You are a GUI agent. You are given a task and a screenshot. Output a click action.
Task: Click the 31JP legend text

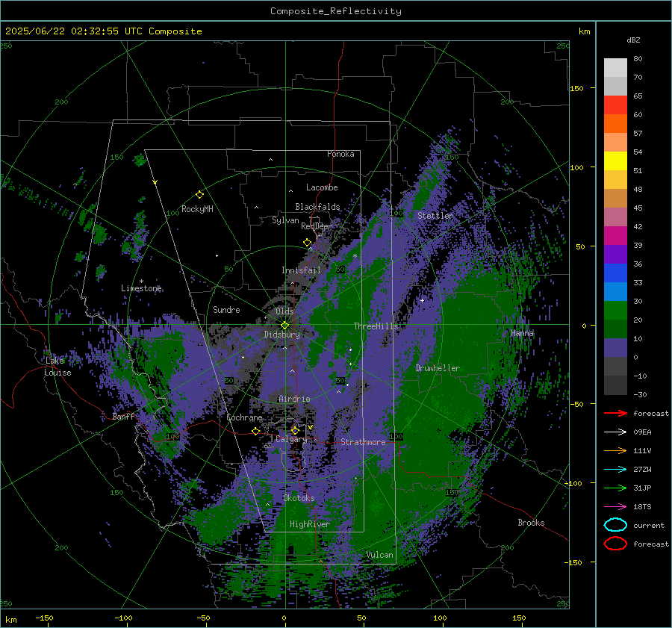(642, 488)
